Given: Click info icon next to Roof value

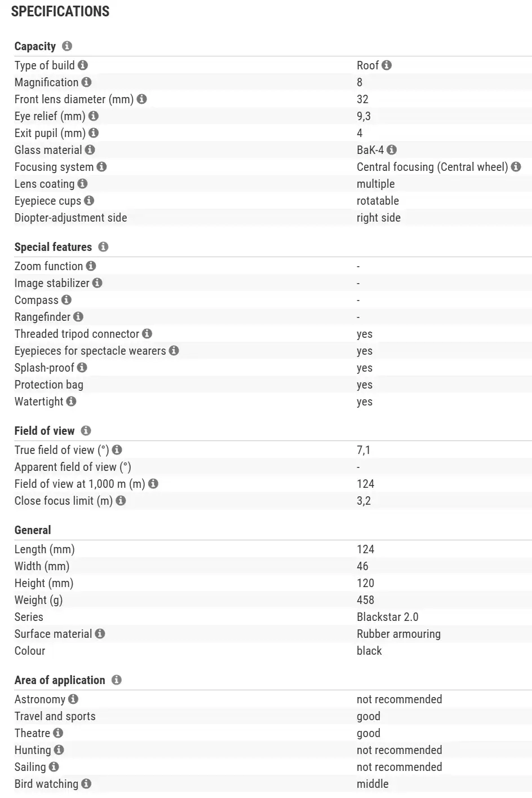Looking at the screenshot, I should tap(387, 65).
